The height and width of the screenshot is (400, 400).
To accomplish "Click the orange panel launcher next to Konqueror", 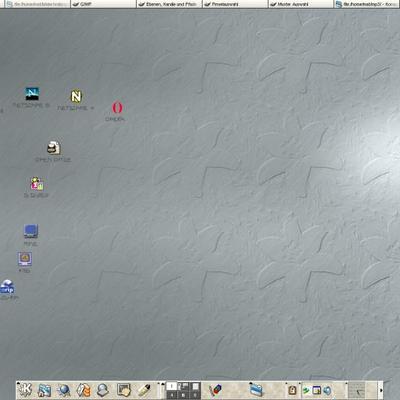I will 83,390.
